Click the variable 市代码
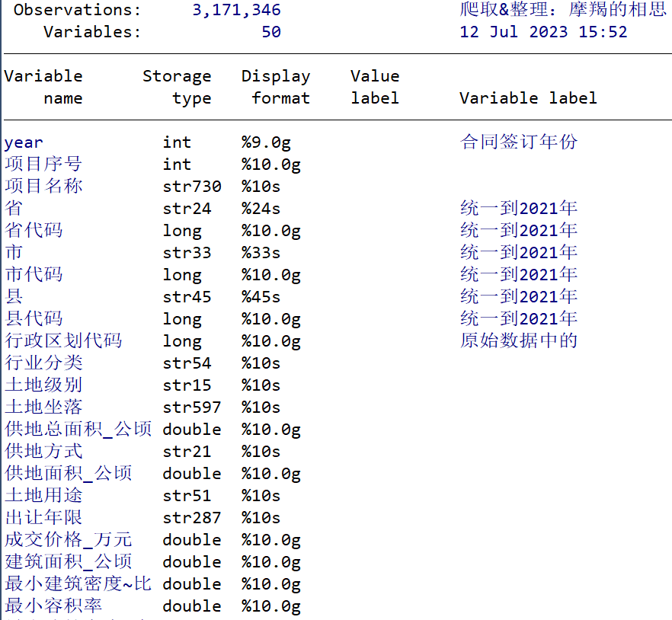The width and height of the screenshot is (672, 620). click(x=34, y=274)
